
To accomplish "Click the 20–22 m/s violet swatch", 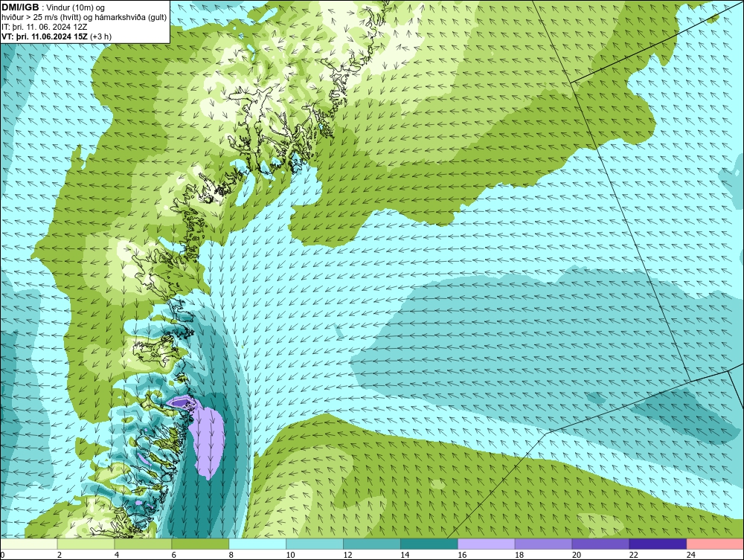I will [x=600, y=544].
